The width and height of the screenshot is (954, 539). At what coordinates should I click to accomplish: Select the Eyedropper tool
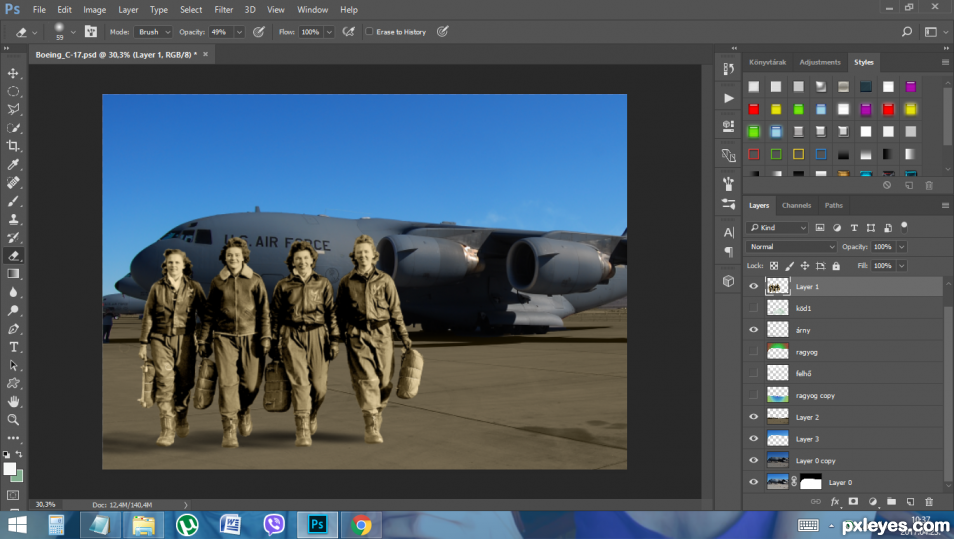click(x=13, y=164)
